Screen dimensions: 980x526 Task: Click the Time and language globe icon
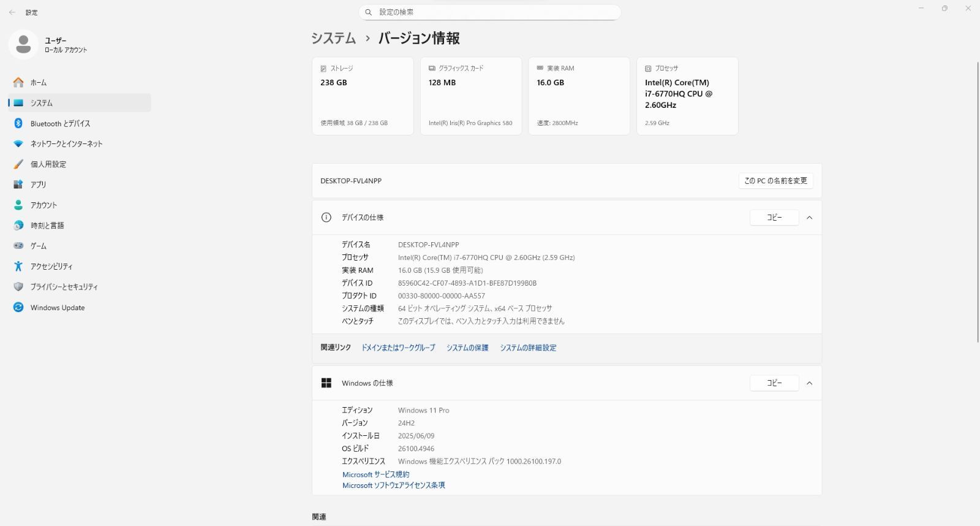18,226
